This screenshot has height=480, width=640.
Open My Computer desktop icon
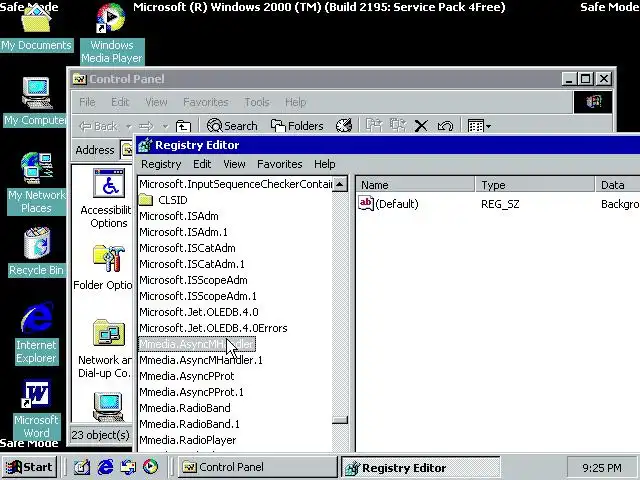tap(36, 102)
